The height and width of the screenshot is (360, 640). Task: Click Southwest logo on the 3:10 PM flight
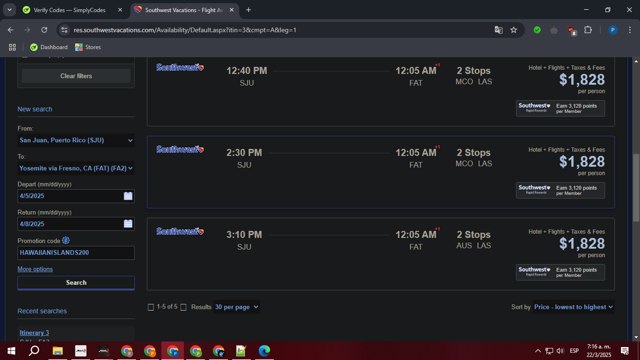180,231
